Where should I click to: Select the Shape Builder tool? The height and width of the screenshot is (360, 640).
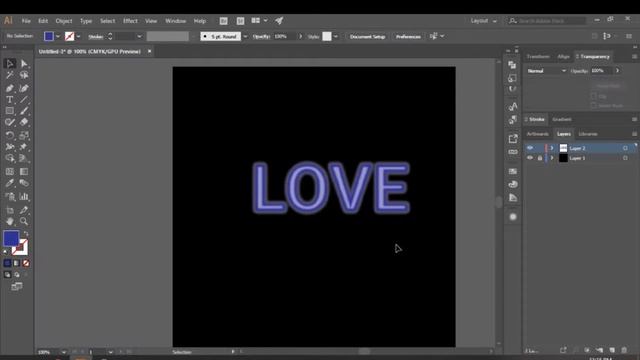[x=10, y=158]
